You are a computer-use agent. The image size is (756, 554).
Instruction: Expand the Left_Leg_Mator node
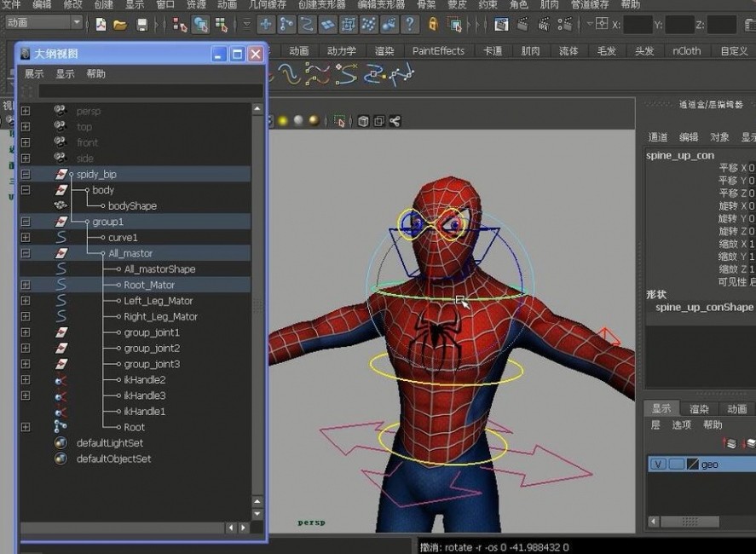[x=26, y=301]
